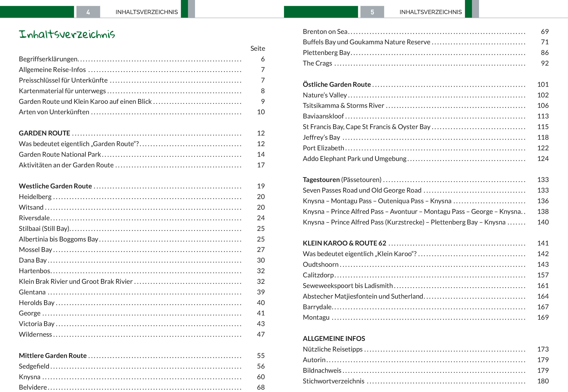Open the 'Allgemeine Reise-Infos' entry

pos(52,70)
